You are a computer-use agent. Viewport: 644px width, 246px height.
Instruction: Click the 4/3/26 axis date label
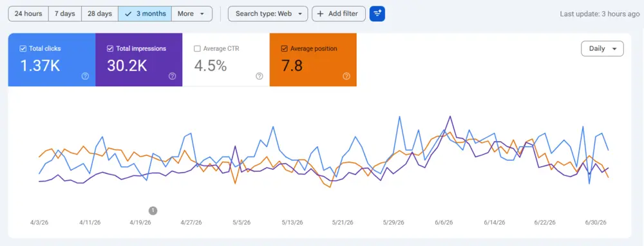(39, 222)
